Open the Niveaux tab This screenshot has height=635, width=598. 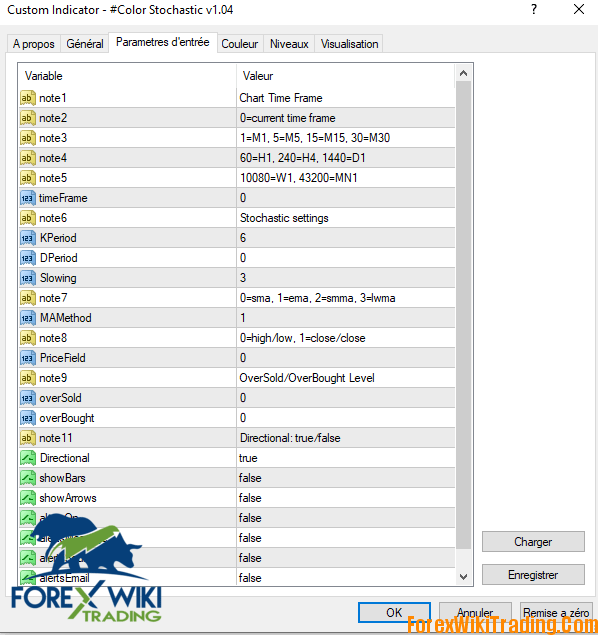click(289, 44)
